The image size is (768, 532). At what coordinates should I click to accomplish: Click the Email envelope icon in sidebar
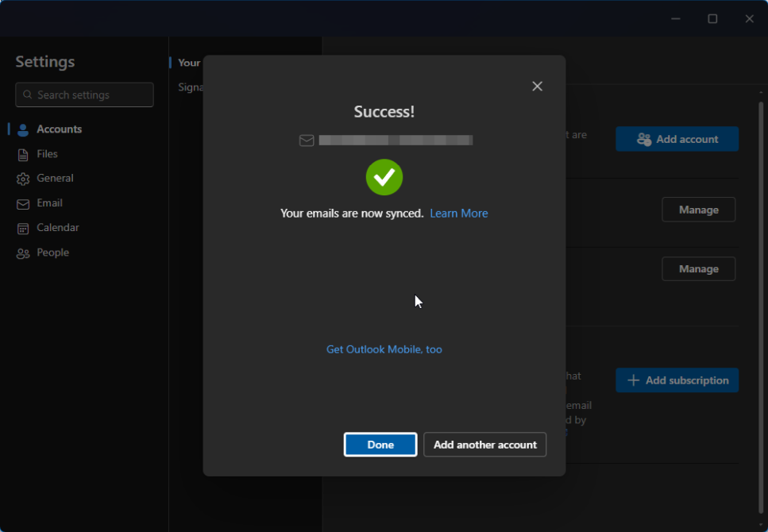(22, 204)
